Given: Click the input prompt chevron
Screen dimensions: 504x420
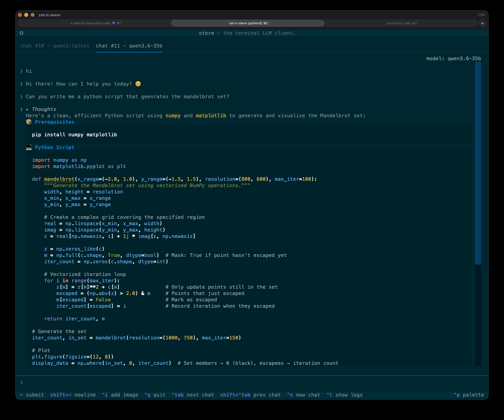Looking at the screenshot, I should (21, 382).
